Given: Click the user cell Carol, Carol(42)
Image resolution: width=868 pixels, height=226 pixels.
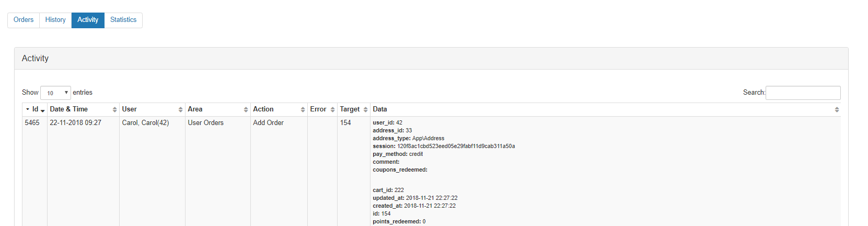Looking at the screenshot, I should tap(145, 123).
